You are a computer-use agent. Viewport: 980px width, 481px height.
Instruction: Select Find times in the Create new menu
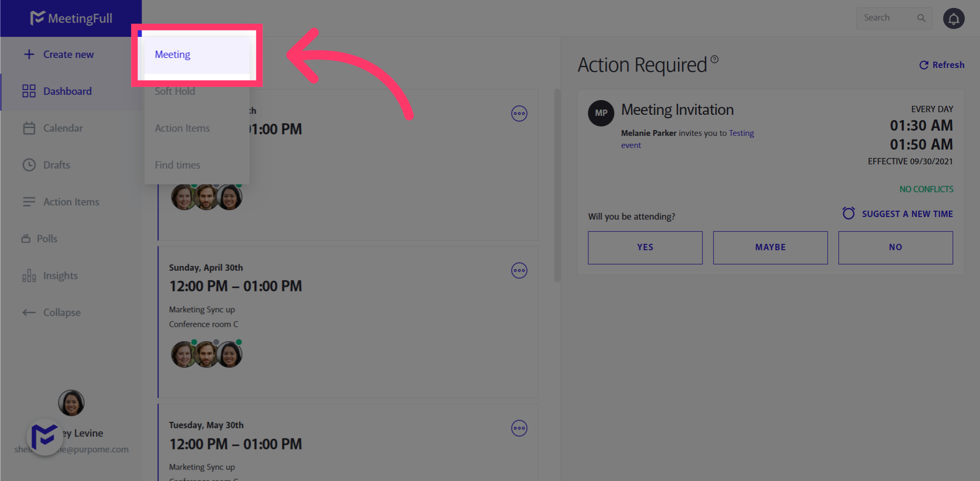[177, 164]
